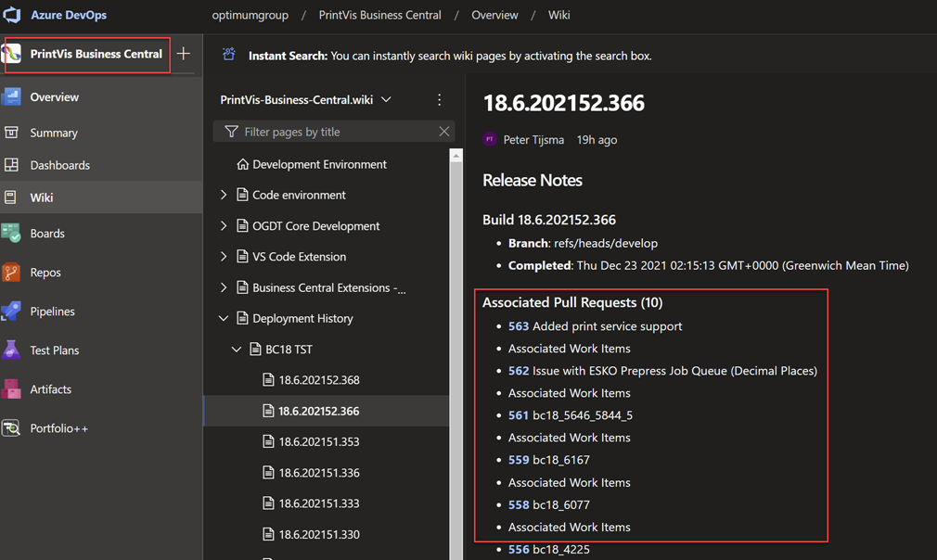Viewport: 937px width, 560px height.
Task: Open the Overview hub icon
Action: (11, 96)
